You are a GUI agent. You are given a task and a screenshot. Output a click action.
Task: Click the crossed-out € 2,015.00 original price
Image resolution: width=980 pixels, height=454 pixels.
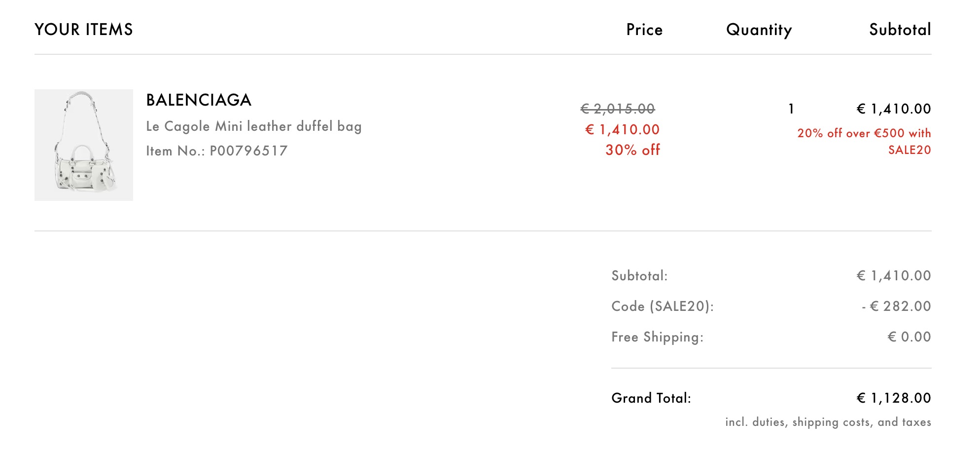pyautogui.click(x=618, y=109)
